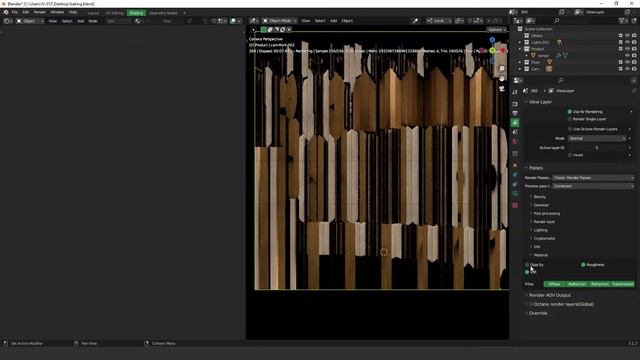640x360 pixels.
Task: Click the Blender logo icon
Action: tap(6, 12)
